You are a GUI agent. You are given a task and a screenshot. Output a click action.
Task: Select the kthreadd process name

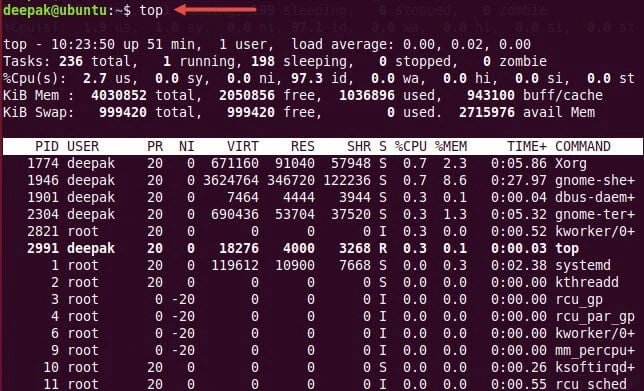(587, 282)
